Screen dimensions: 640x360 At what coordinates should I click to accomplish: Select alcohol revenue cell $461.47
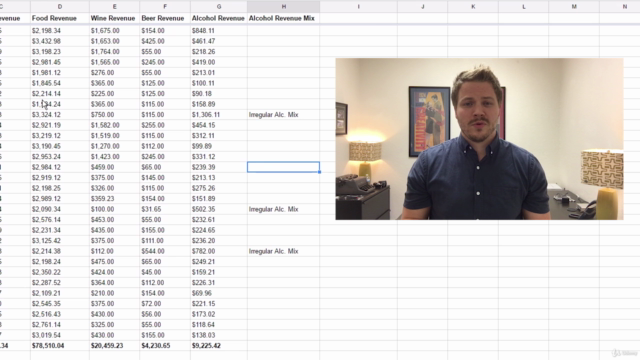219,41
